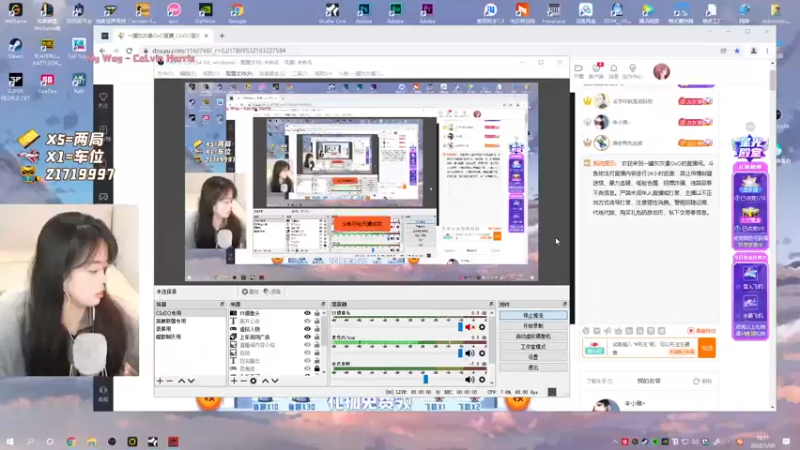
Task: Click 停止推流 button in OBS controls
Action: 533,315
